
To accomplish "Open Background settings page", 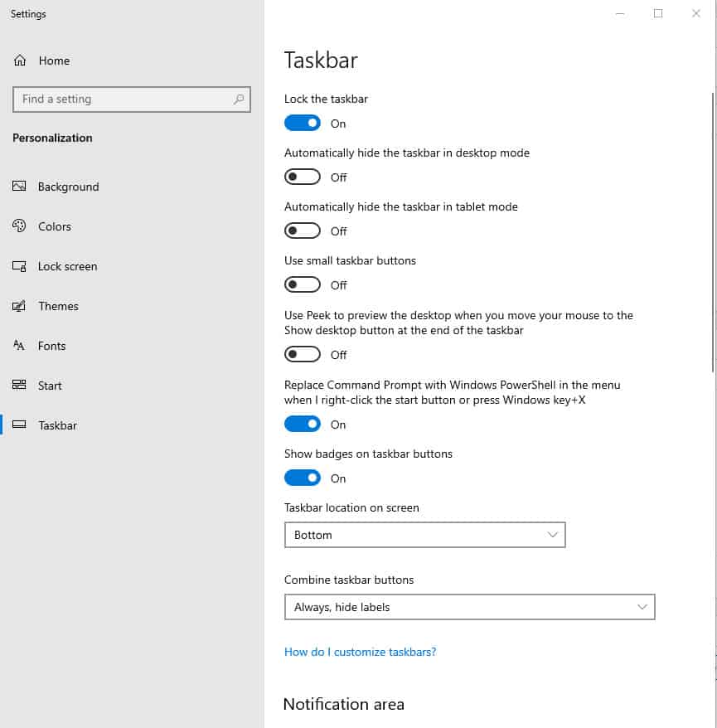I will 68,187.
